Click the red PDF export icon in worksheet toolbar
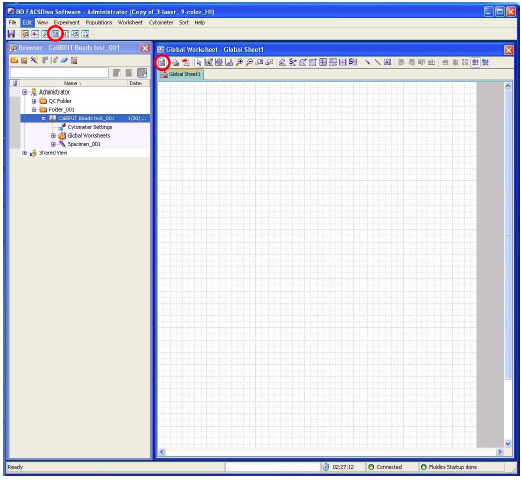This screenshot has height=480, width=522. coord(186,62)
